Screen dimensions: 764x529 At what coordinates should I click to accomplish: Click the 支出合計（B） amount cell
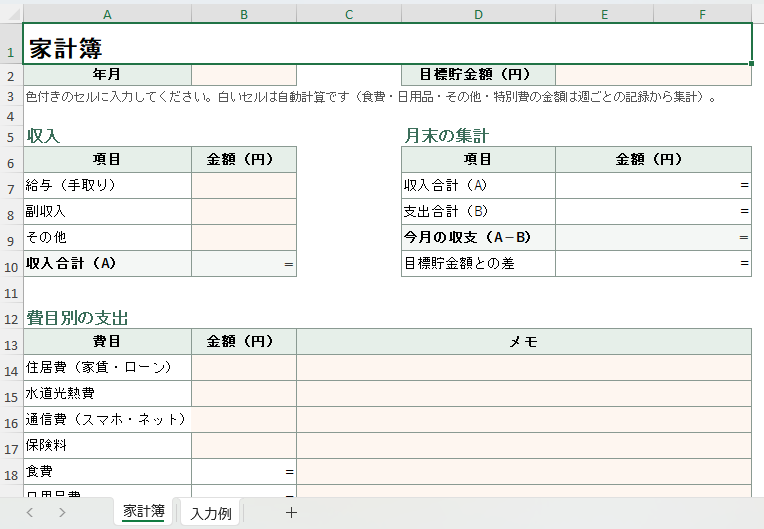pos(653,211)
